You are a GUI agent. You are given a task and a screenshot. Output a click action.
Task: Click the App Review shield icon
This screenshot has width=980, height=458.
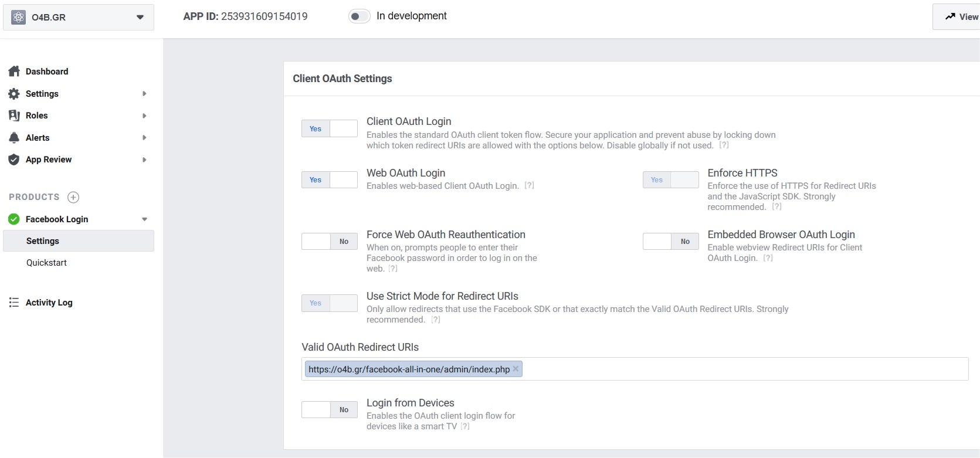[x=14, y=160]
